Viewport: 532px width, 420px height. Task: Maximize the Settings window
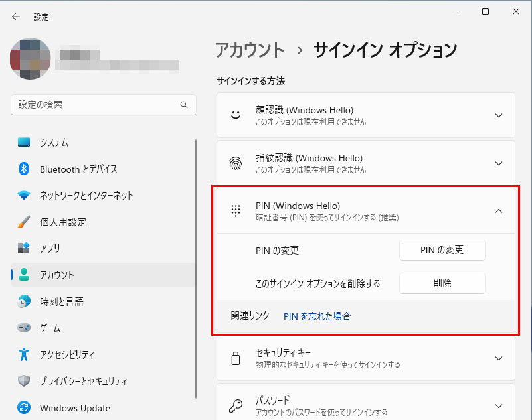(x=486, y=11)
